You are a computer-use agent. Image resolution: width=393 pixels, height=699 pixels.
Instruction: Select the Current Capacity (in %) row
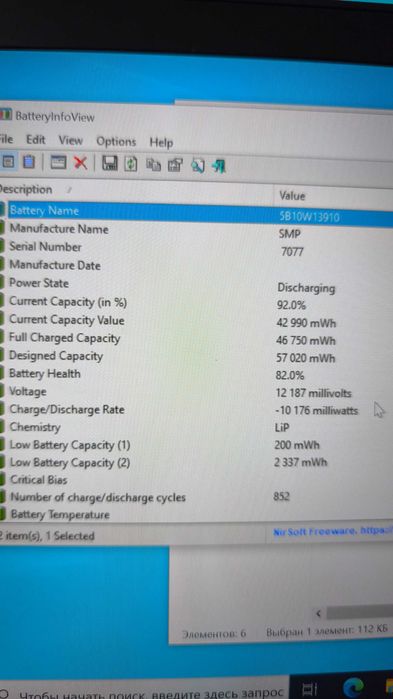point(196,303)
